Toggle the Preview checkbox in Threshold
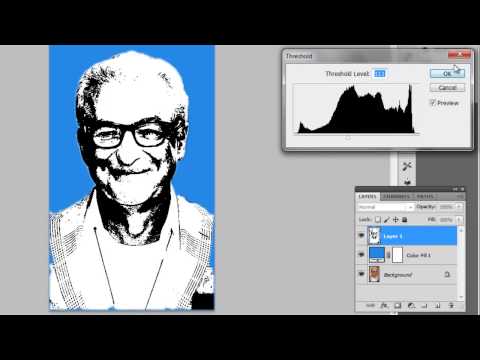The image size is (480, 360). 433,103
